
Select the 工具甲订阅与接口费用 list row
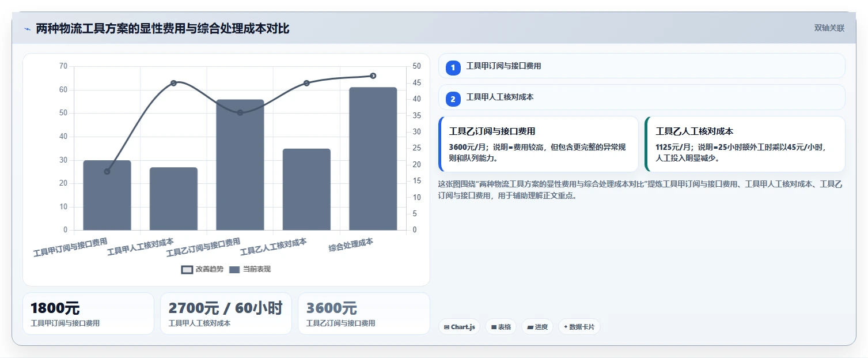(642, 66)
